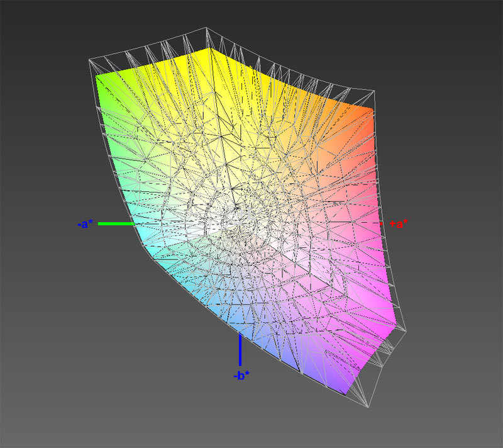This screenshot has height=448, width=503.
Task: Click the +a* axis label
Action: pos(399,223)
